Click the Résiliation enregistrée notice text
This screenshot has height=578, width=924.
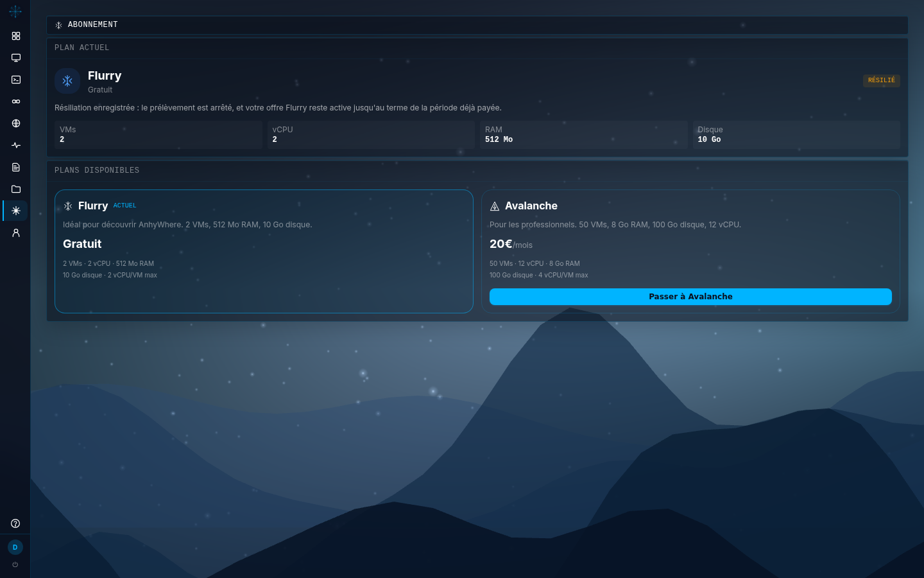pyautogui.click(x=278, y=108)
